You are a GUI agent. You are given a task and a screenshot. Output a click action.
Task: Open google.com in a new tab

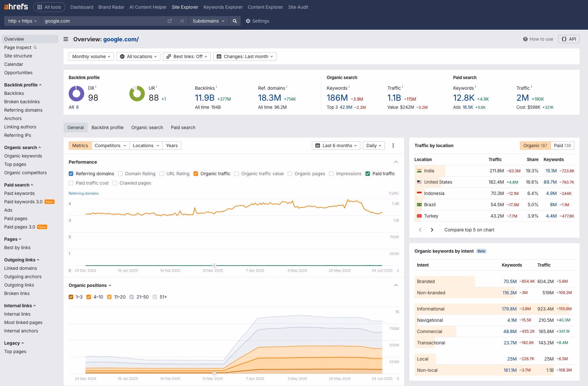pos(170,21)
